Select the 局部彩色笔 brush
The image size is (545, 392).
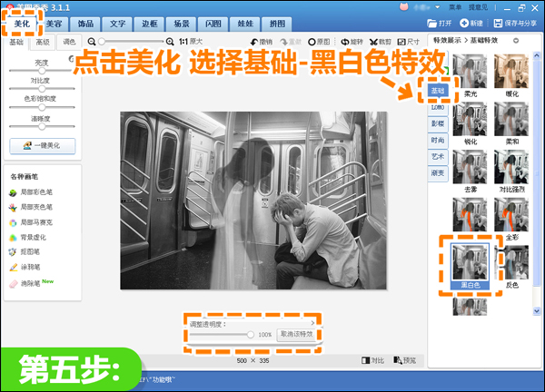click(x=31, y=192)
